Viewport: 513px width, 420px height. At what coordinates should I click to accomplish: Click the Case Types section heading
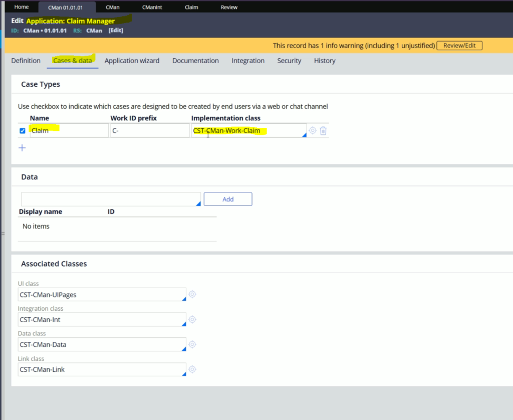pos(41,84)
